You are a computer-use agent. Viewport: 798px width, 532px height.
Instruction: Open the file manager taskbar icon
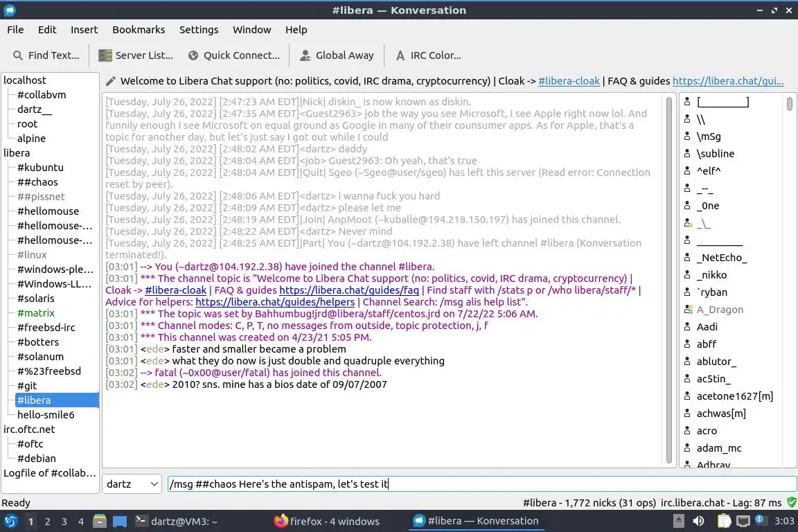[100, 521]
